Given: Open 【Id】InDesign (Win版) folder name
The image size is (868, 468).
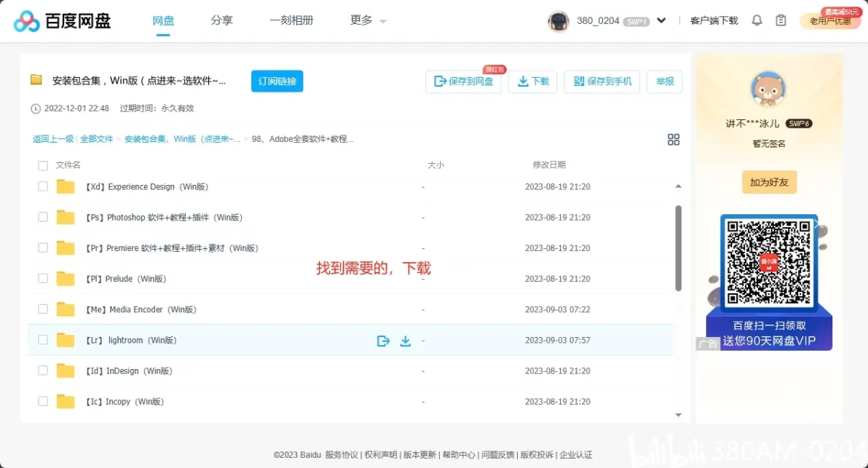Looking at the screenshot, I should click(129, 371).
